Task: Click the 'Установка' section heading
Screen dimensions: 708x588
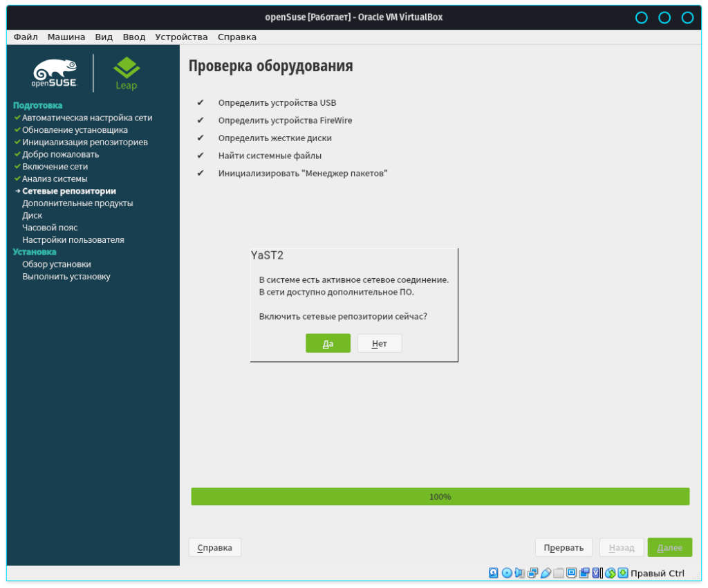Action: [35, 252]
